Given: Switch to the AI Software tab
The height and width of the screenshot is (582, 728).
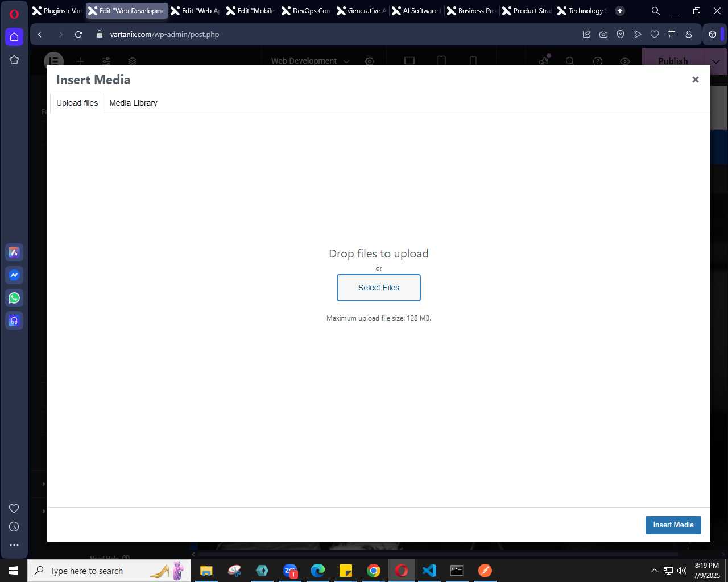Looking at the screenshot, I should [416, 11].
